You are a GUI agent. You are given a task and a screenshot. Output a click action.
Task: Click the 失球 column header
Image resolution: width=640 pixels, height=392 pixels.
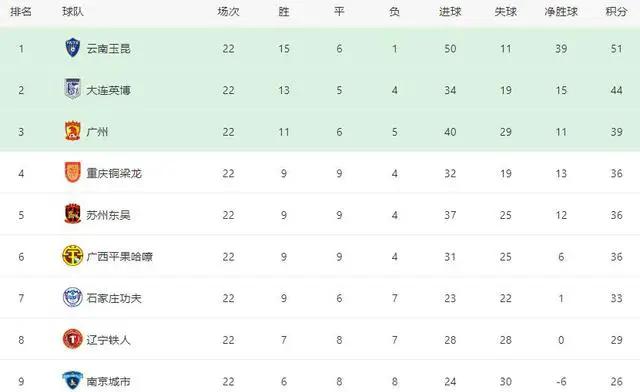tap(506, 12)
